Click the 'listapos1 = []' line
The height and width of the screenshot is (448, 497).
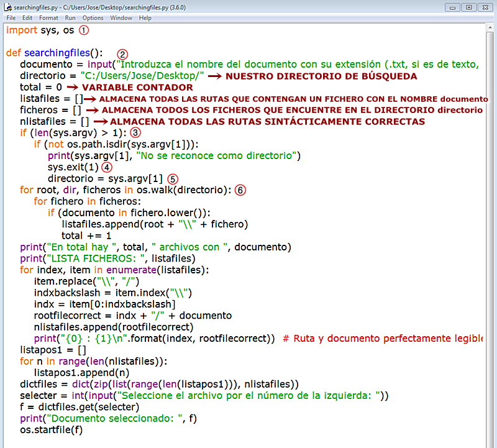(53, 350)
